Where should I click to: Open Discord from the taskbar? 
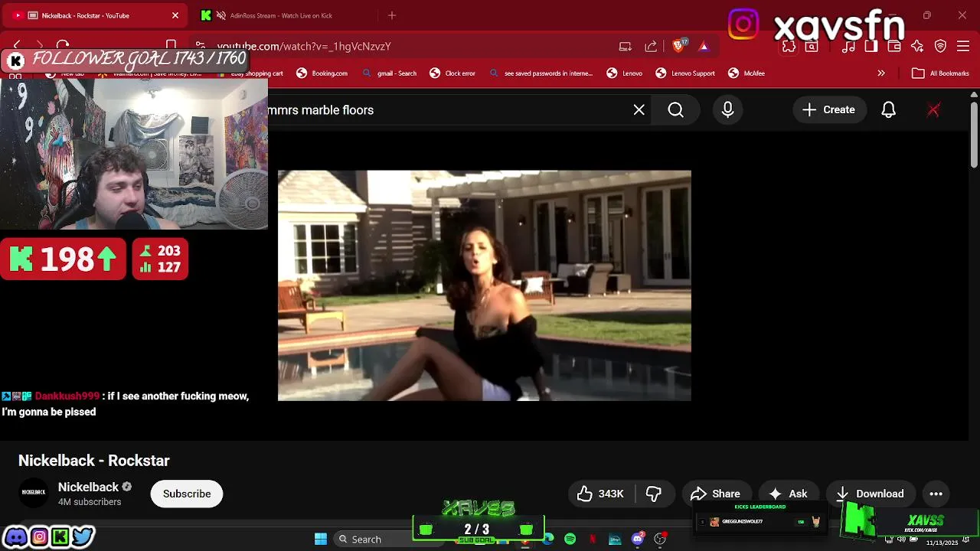coord(638,540)
